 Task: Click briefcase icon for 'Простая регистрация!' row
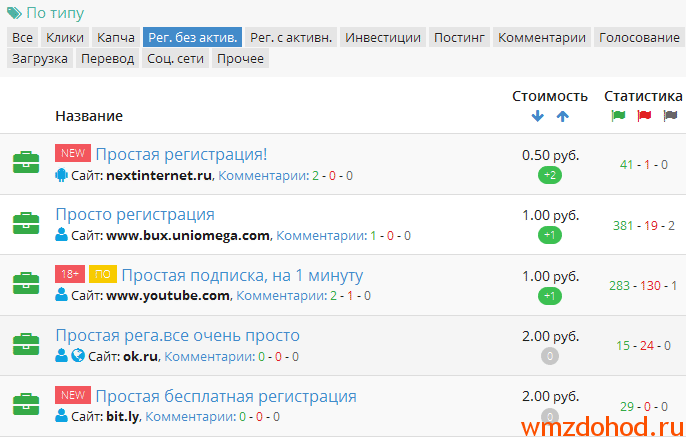(x=26, y=162)
